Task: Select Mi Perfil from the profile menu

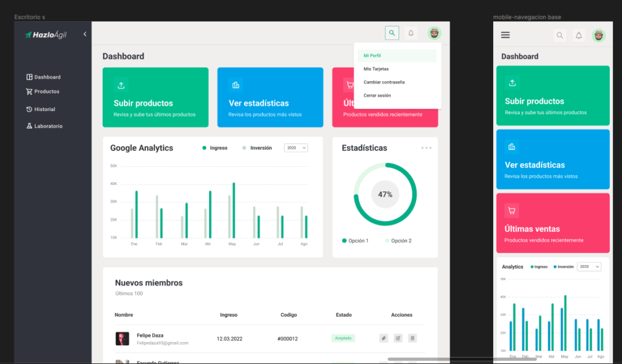Action: point(372,56)
